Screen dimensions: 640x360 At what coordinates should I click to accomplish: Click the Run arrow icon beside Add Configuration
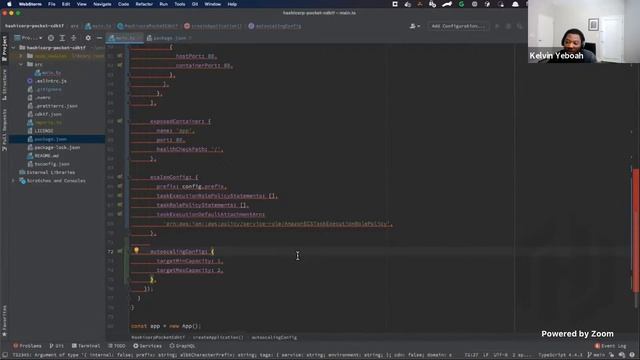tap(497, 26)
